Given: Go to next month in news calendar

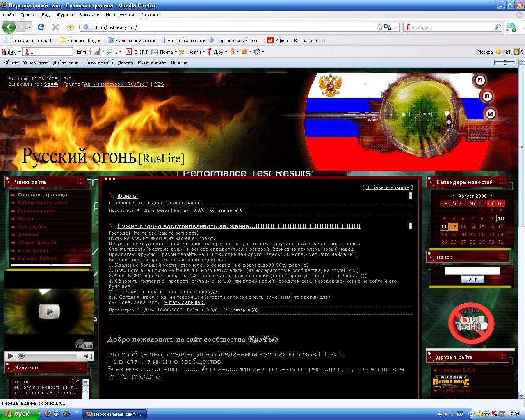Looking at the screenshot, I should pyautogui.click(x=491, y=196).
